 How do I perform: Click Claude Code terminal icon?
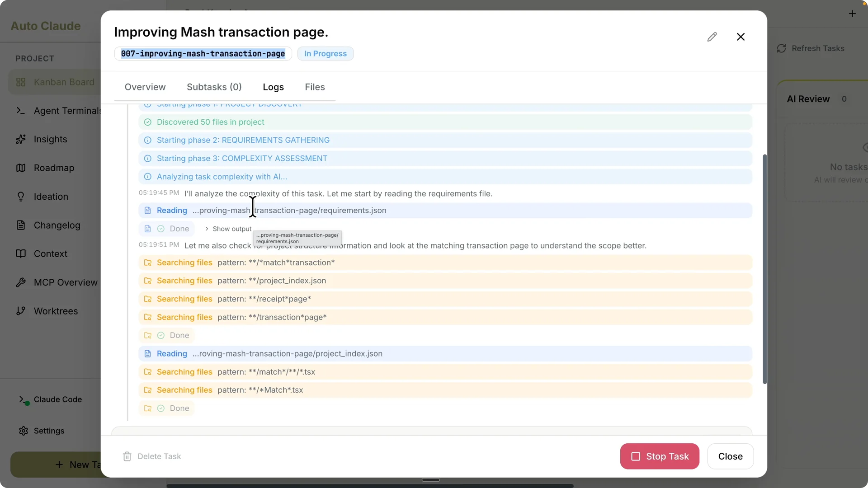tap(24, 400)
